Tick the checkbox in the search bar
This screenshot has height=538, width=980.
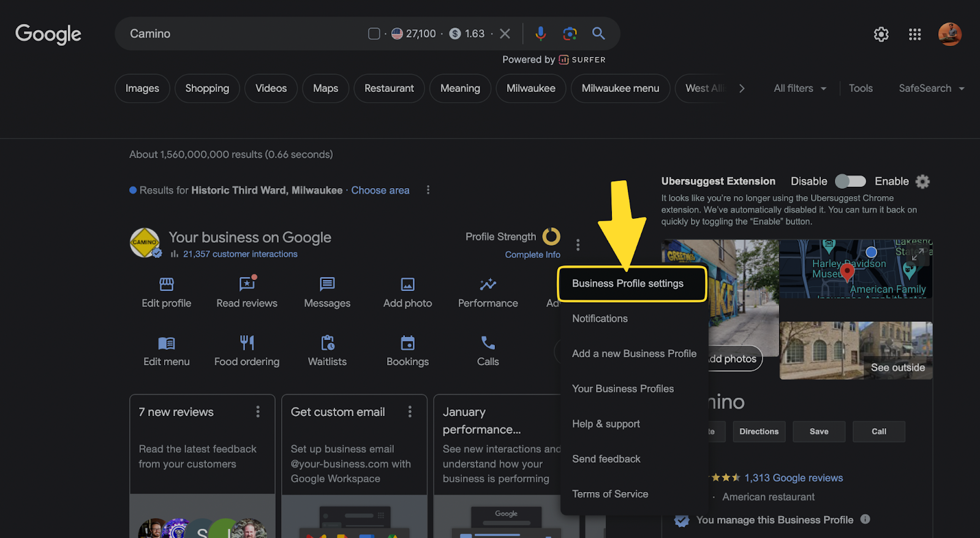(x=374, y=34)
